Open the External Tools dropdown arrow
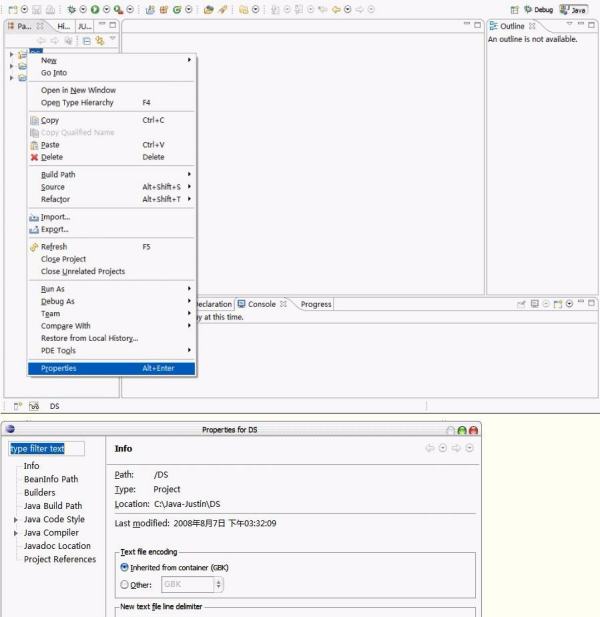 [130, 9]
